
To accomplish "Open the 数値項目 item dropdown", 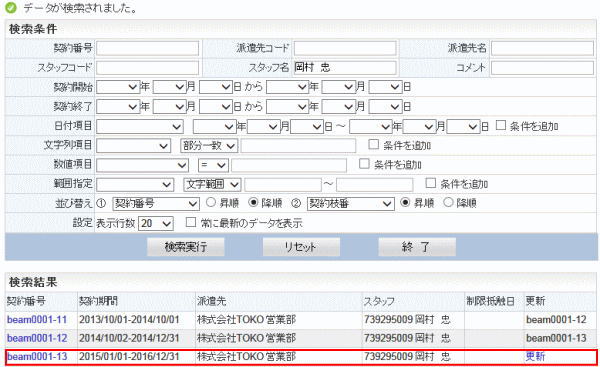I will coord(142,165).
